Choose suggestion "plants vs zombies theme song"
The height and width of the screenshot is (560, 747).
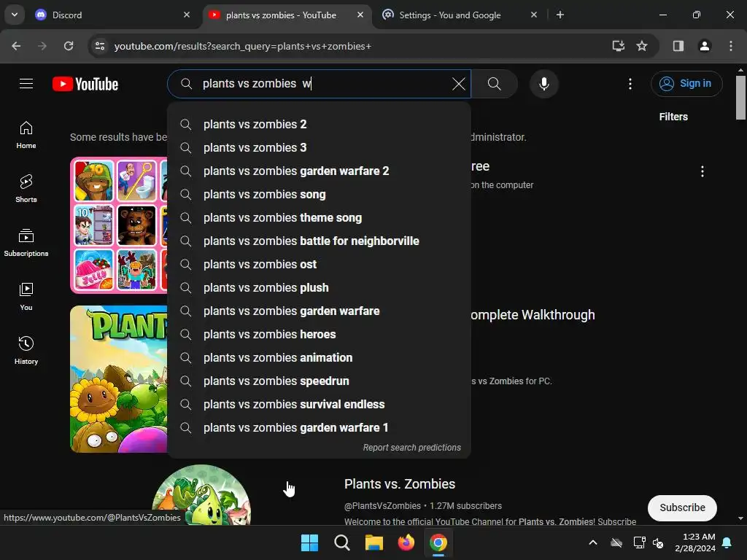320,217
